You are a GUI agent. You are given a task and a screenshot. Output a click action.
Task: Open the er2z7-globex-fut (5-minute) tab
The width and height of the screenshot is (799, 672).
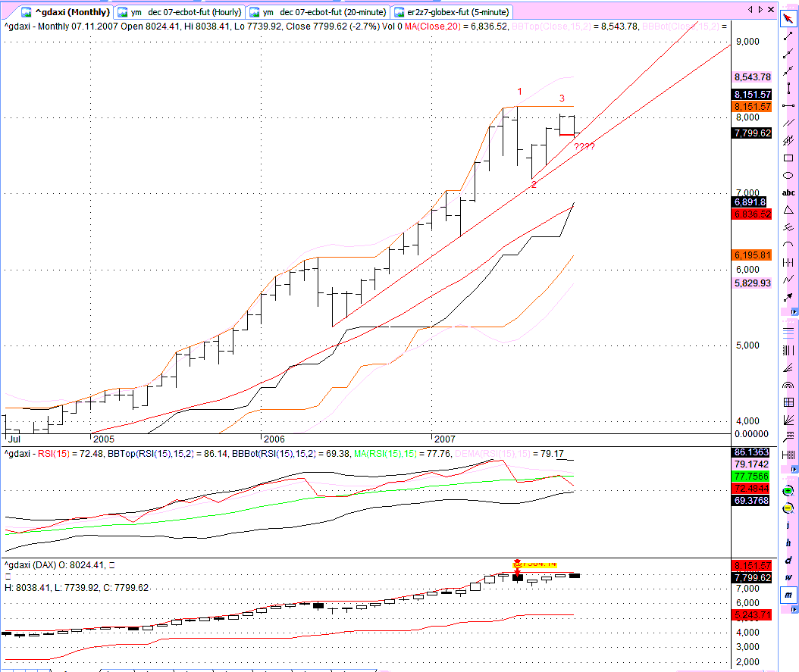tap(452, 11)
